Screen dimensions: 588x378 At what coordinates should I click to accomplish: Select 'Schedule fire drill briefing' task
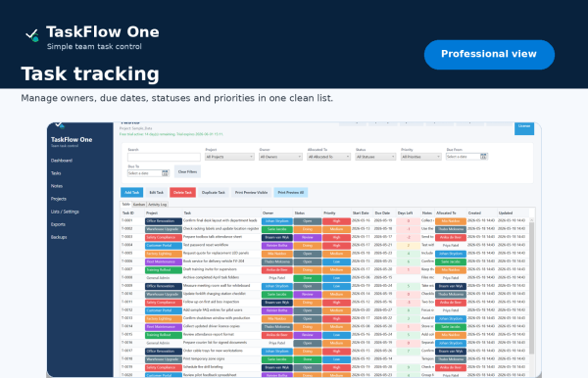(x=204, y=367)
